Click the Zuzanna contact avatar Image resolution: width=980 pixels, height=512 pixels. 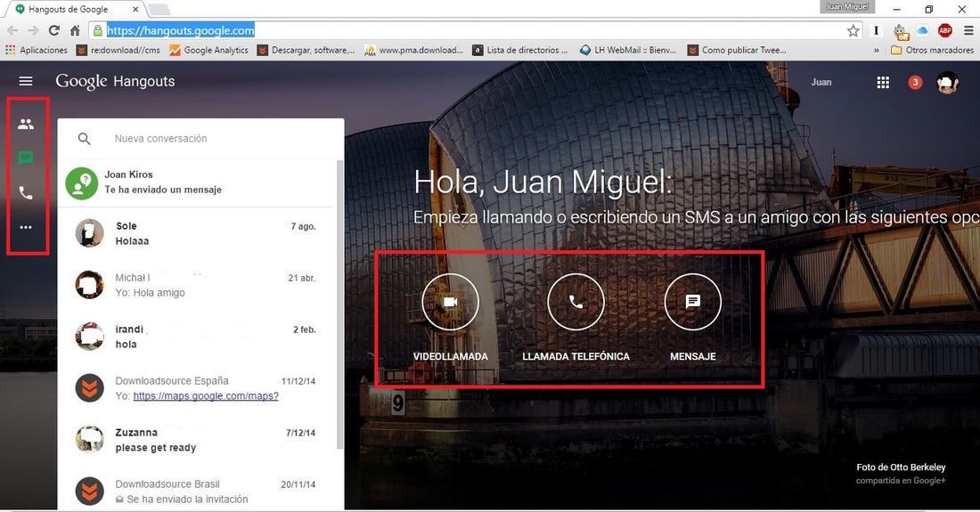(x=89, y=440)
